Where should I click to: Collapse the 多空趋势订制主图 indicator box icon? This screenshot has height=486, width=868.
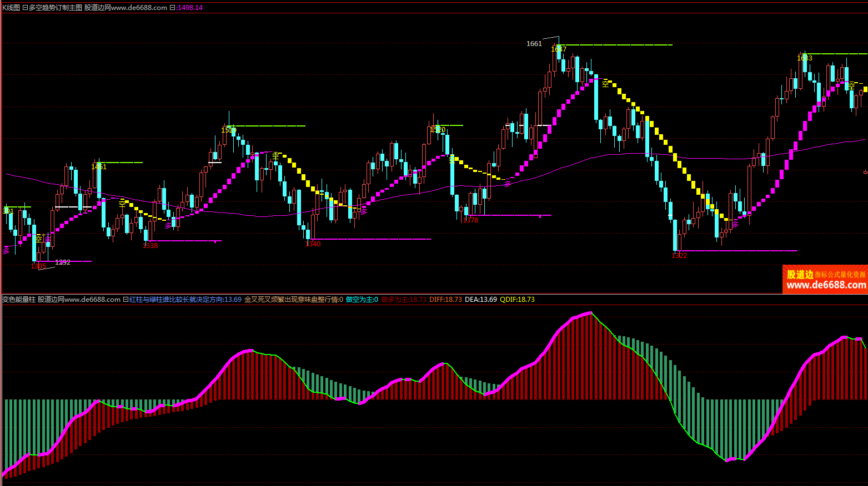click(x=25, y=8)
